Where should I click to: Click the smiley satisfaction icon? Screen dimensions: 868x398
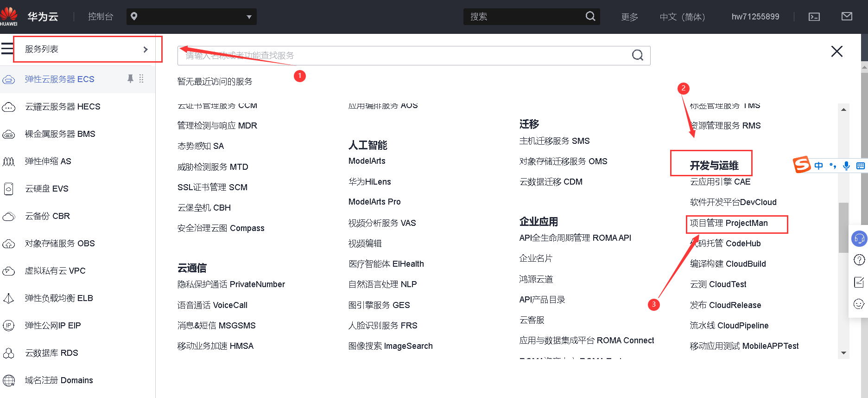[x=859, y=304]
